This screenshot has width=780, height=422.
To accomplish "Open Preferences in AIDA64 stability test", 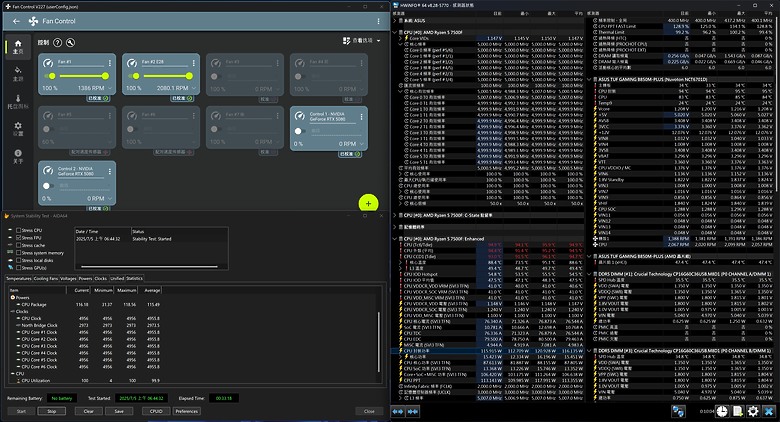I will [187, 411].
